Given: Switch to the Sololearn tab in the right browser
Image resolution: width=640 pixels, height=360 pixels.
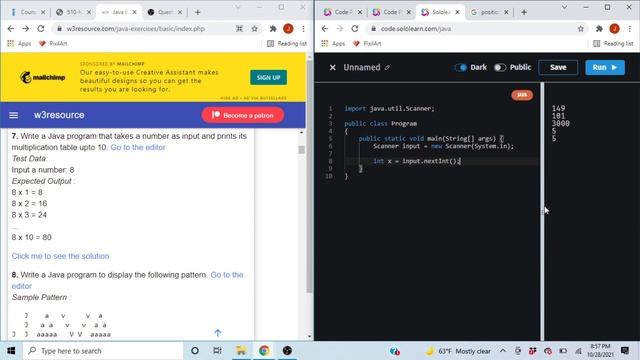Looking at the screenshot, I should coord(440,12).
